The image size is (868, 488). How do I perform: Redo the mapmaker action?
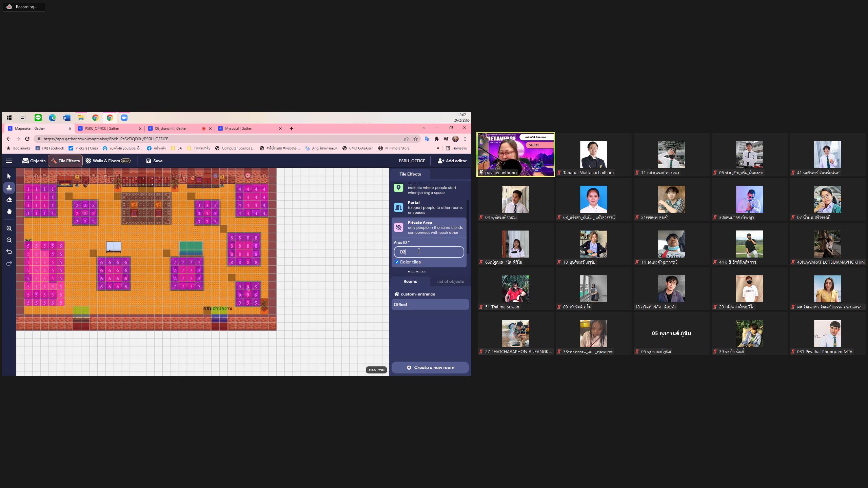point(9,263)
